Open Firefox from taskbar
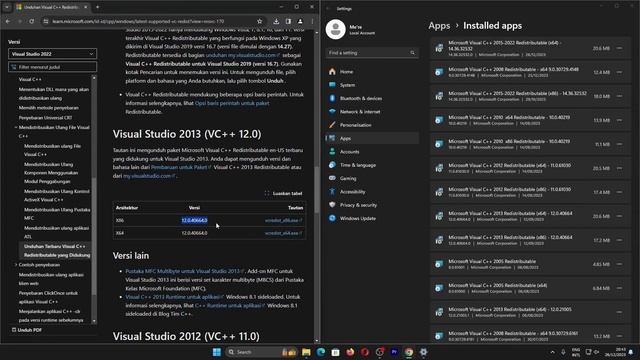Viewport: 640px width, 360px height. [350, 352]
